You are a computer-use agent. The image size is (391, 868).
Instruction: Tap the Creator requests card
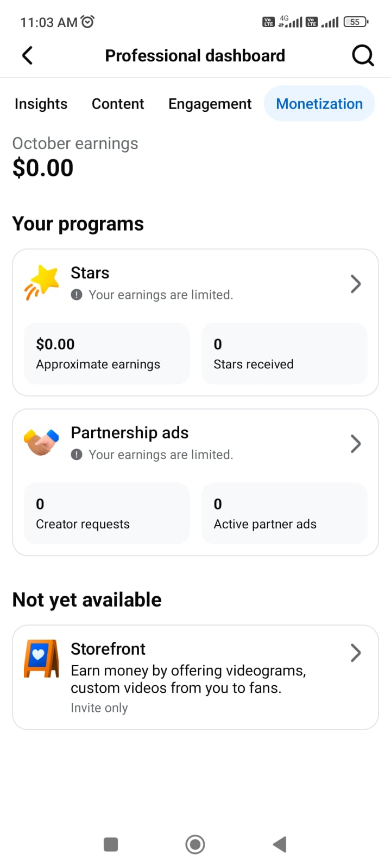click(x=107, y=513)
